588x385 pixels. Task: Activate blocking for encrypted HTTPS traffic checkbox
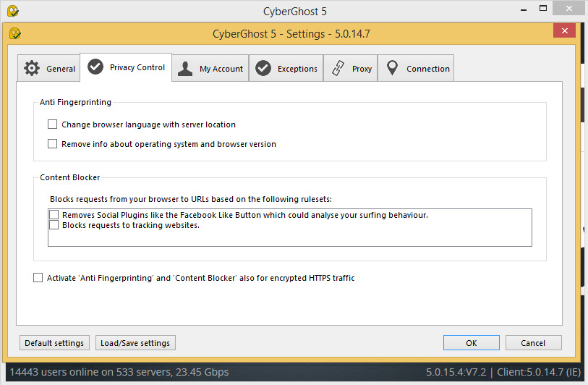click(x=38, y=278)
